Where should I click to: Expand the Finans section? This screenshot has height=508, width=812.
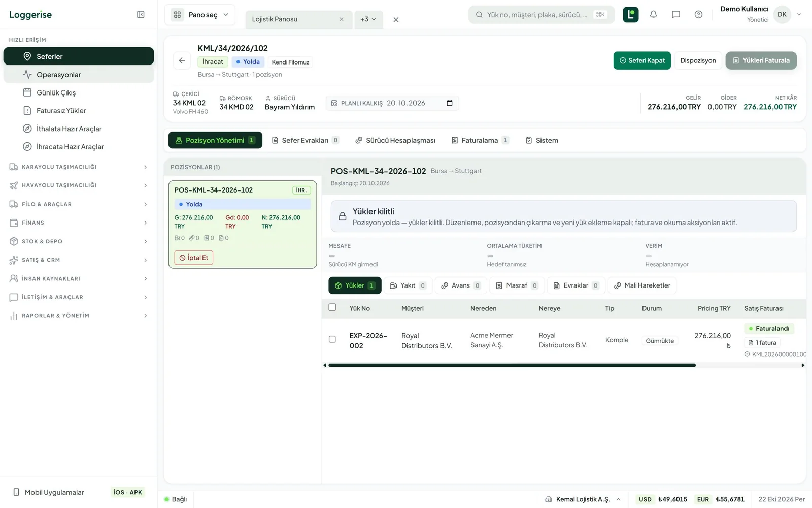tap(79, 223)
